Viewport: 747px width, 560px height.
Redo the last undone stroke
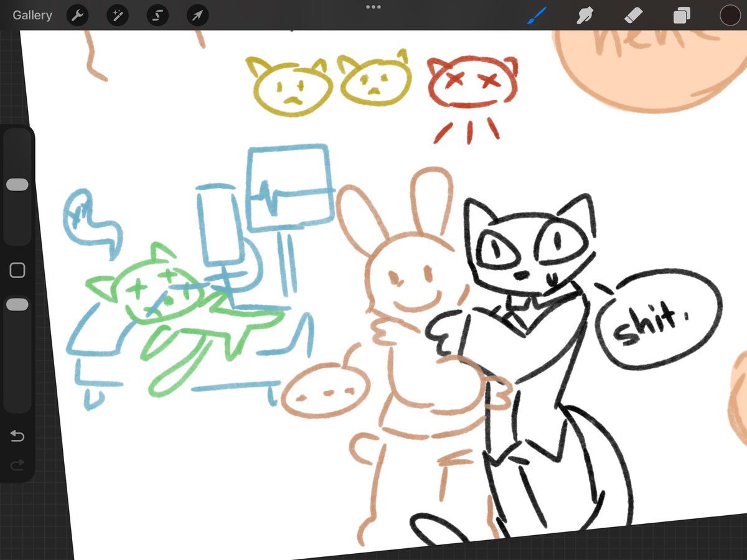tap(17, 464)
